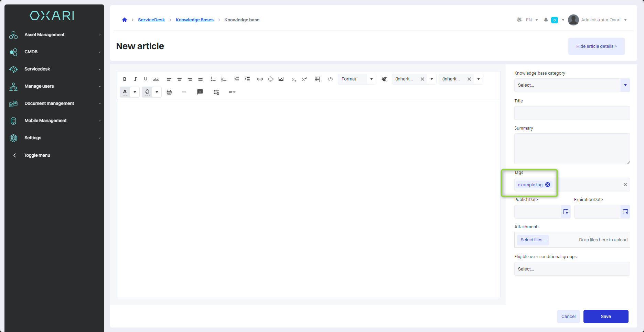644x332 pixels.
Task: Toggle bold formatting in editor toolbar
Action: tap(125, 79)
